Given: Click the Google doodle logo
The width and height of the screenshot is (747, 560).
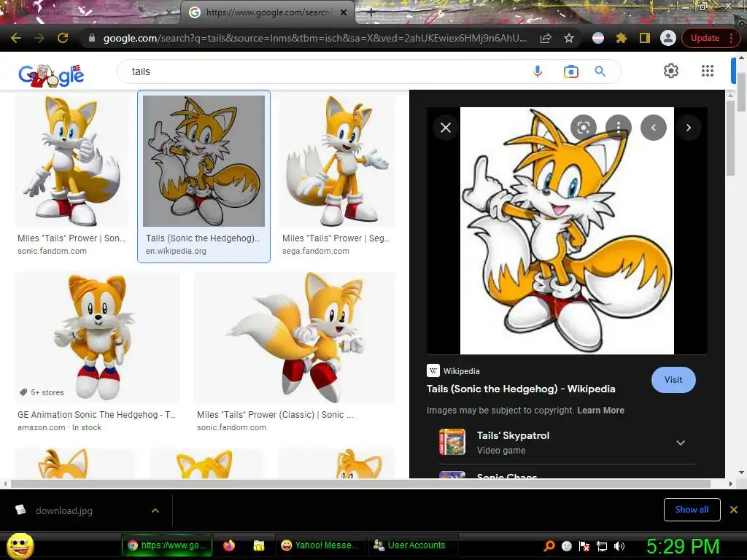Looking at the screenshot, I should 51,75.
